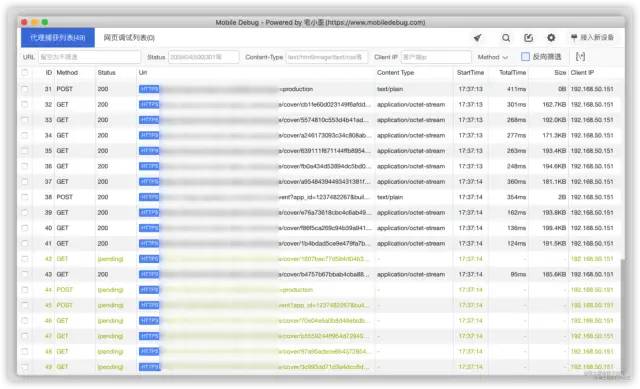This screenshot has width=640, height=389.
Task: Click the URL /cover/b4757b67... in row 43
Action: pos(324,274)
